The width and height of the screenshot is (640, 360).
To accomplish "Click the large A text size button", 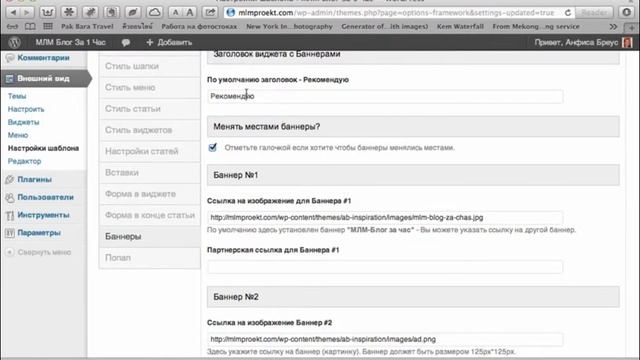I will point(189,12).
